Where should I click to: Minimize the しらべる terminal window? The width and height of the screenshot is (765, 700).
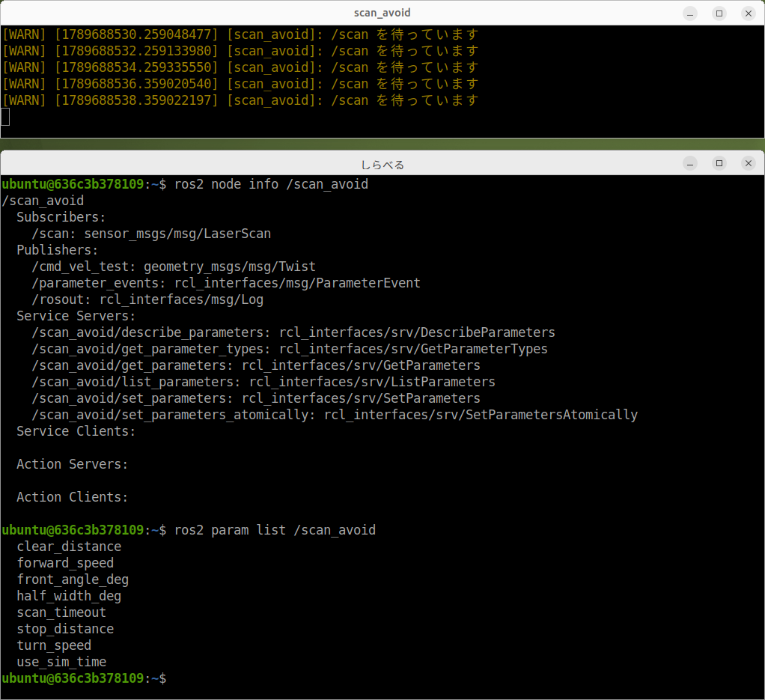pos(690,163)
